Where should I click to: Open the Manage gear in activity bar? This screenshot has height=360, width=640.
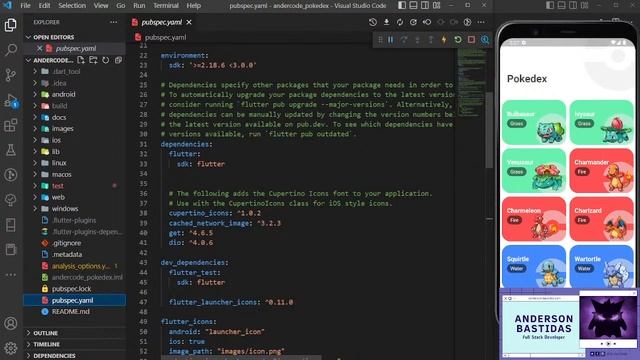click(11, 348)
